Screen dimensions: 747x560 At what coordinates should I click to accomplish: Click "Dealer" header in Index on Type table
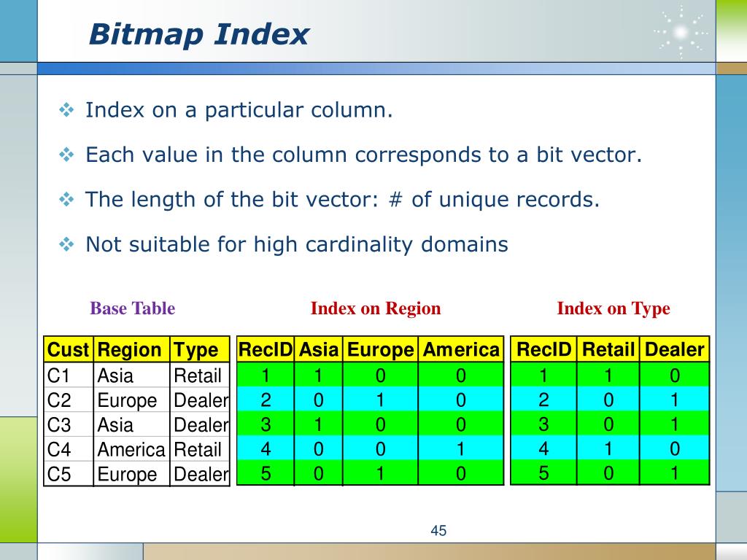(x=675, y=349)
